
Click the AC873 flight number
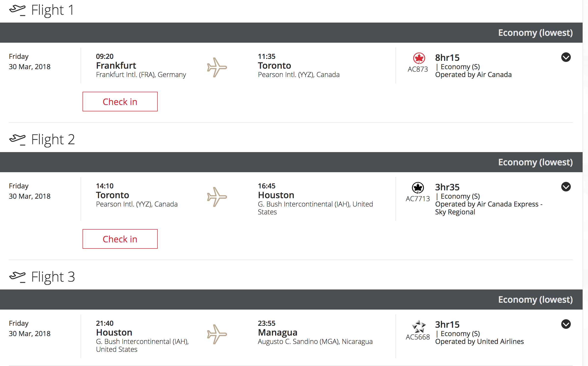point(418,69)
